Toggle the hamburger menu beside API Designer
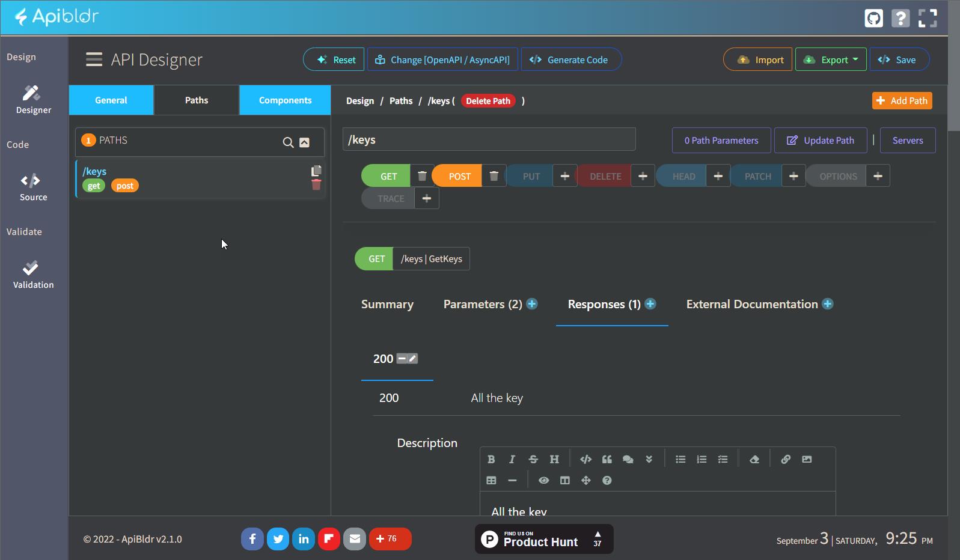The image size is (960, 560). (94, 59)
